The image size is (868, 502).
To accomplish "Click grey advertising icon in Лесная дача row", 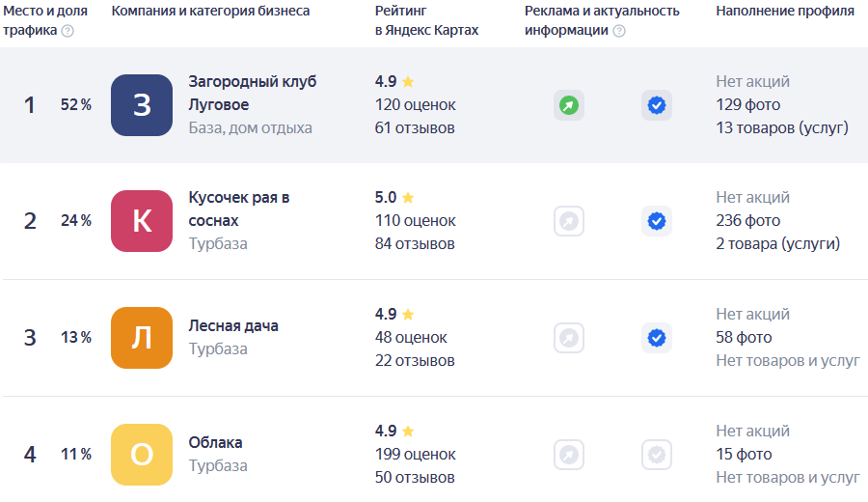I will point(568,338).
